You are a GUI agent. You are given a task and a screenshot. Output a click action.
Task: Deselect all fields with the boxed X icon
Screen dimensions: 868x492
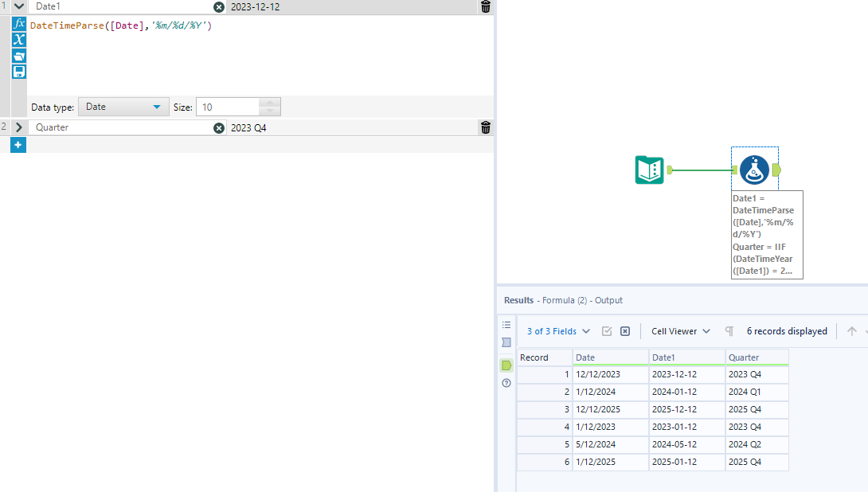click(x=625, y=330)
